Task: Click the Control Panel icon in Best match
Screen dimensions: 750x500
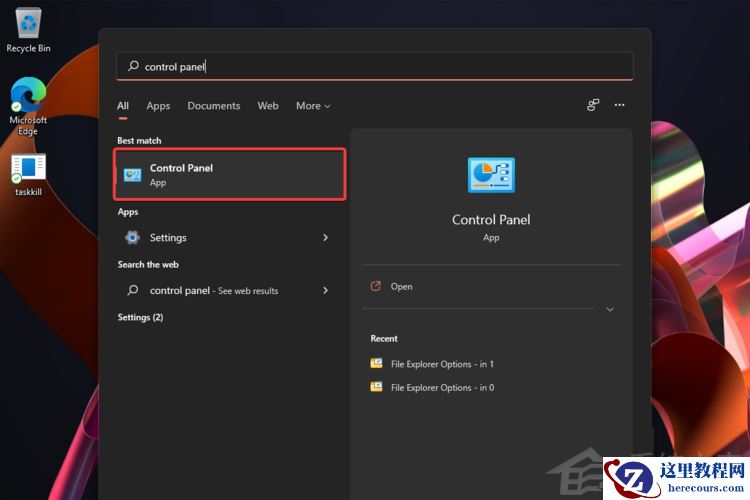Action: pyautogui.click(x=132, y=175)
